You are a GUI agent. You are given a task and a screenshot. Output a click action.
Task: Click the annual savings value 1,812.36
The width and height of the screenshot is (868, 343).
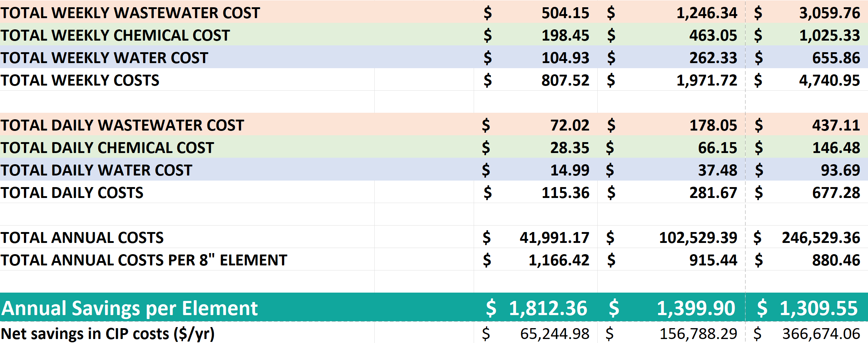tap(548, 308)
